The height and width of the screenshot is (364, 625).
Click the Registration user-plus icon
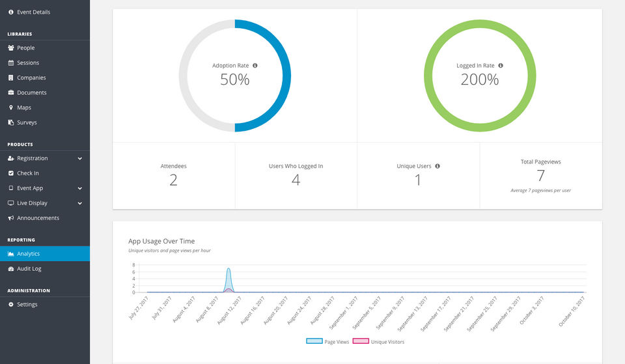[11, 158]
